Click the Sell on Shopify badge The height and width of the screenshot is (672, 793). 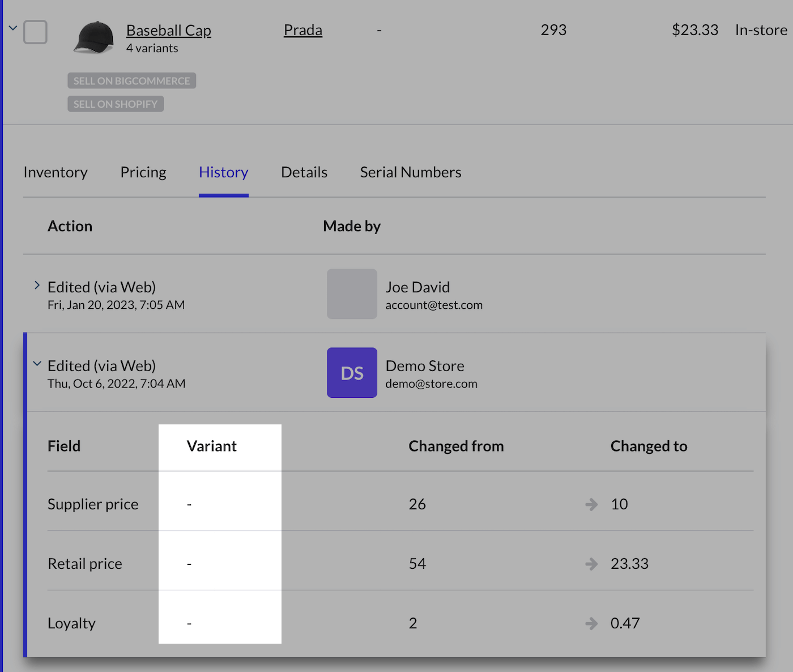point(116,104)
